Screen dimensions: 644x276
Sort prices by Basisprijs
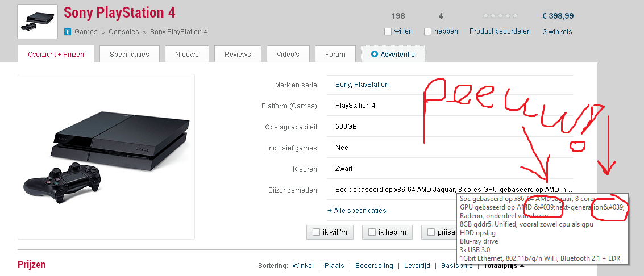457,266
